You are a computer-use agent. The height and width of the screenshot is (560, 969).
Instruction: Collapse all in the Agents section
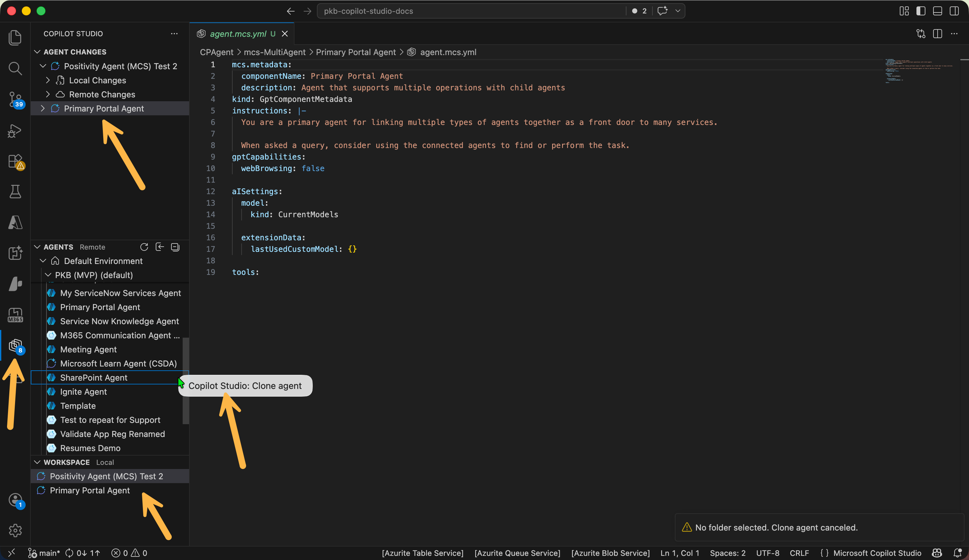click(175, 247)
